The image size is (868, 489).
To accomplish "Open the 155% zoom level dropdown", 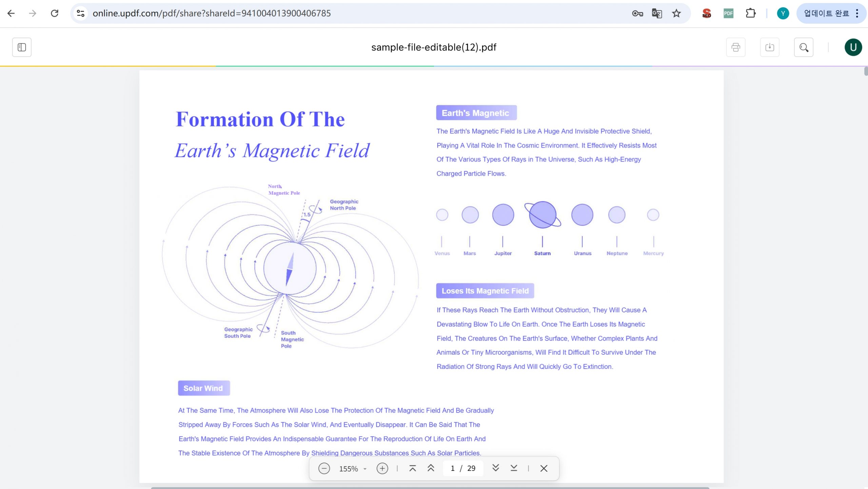I will [353, 468].
